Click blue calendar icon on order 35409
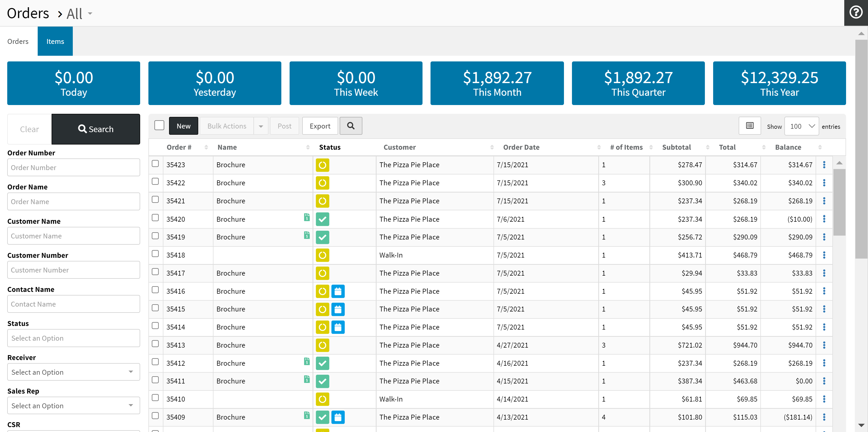 338,417
